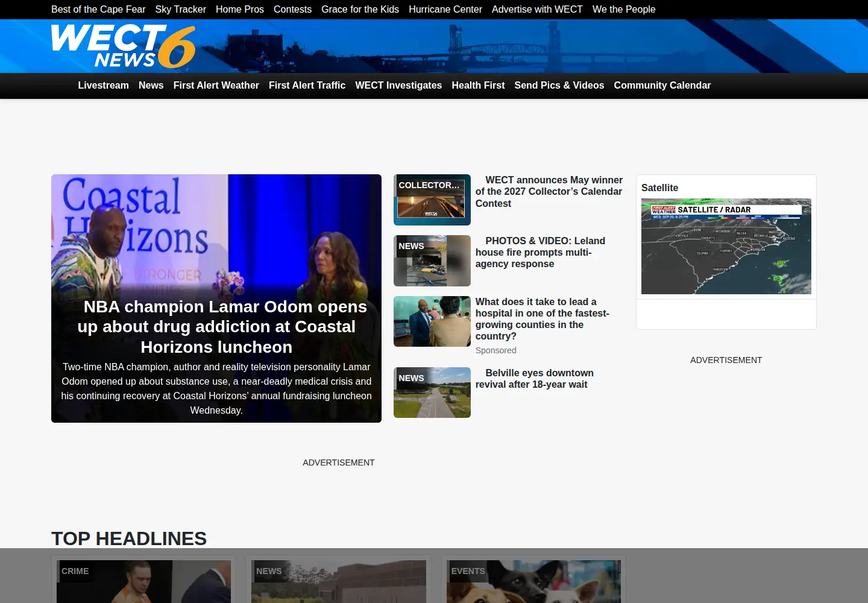The width and height of the screenshot is (868, 603).
Task: Select Send Pics & Videos
Action: click(x=559, y=86)
